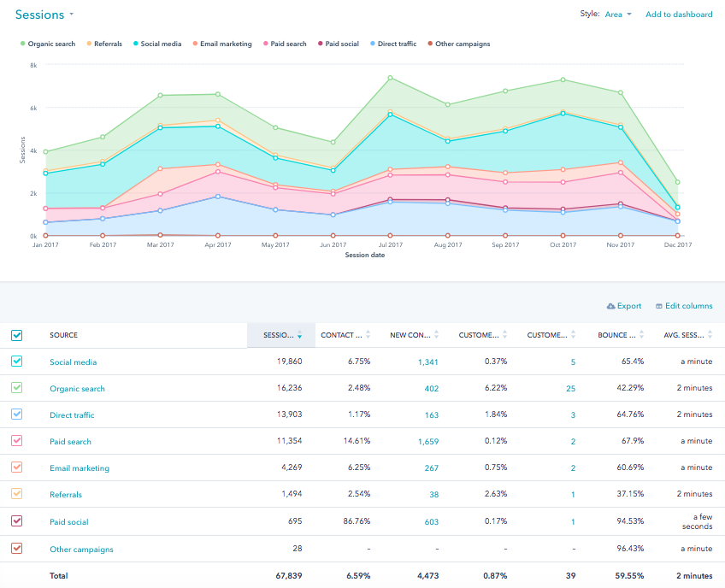This screenshot has width=725, height=588.
Task: Toggle Social media legend dot
Action: click(135, 44)
